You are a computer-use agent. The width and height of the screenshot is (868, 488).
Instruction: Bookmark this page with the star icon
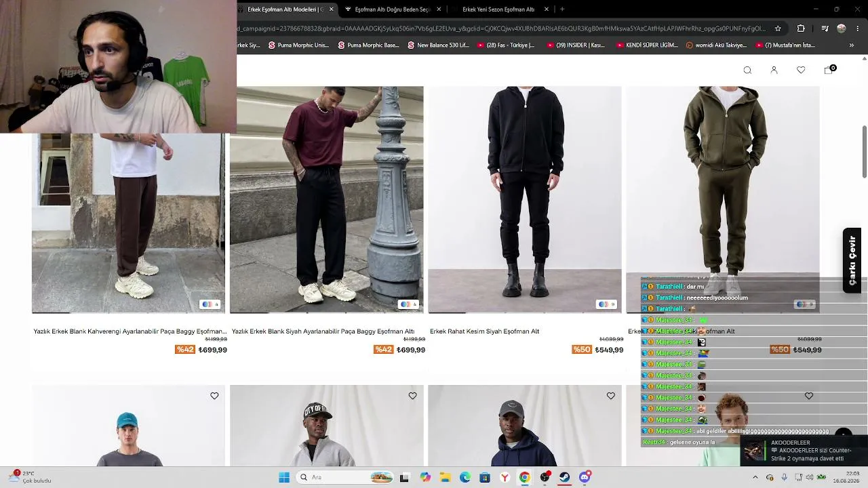778,28
